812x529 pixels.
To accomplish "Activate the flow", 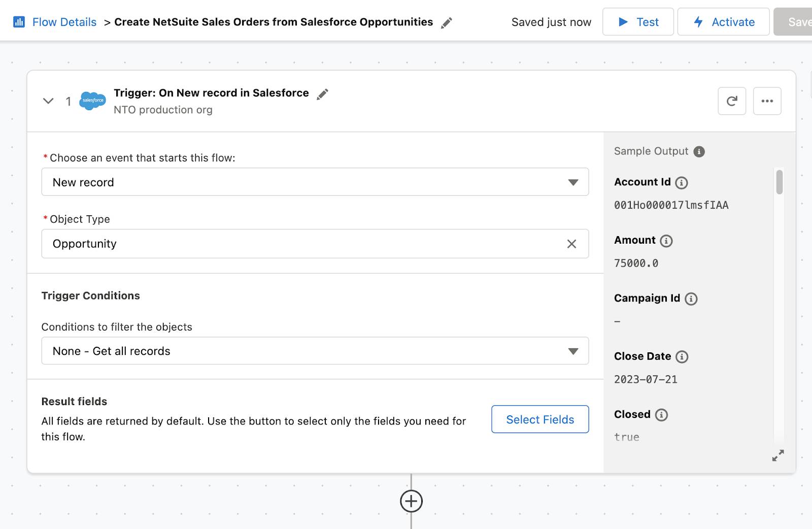I will [x=724, y=22].
